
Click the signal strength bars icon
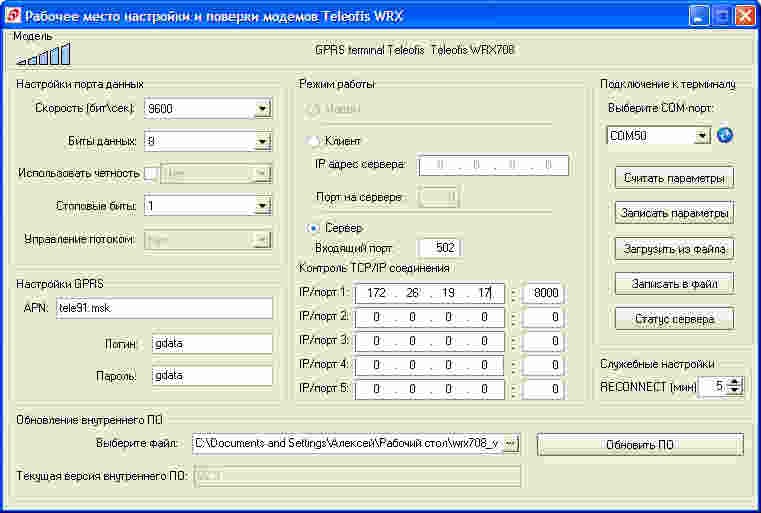[x=43, y=54]
